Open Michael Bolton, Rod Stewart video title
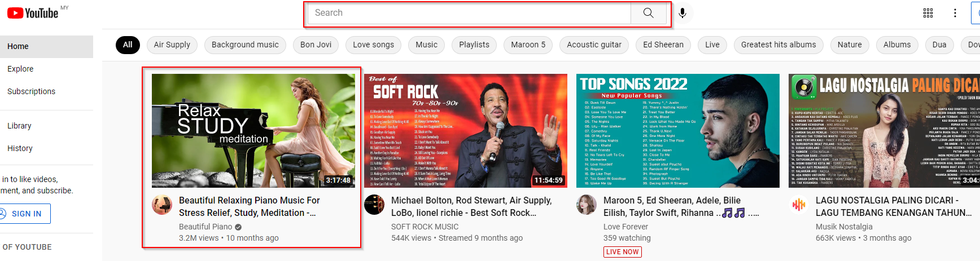This screenshot has height=261, width=980. click(471, 206)
